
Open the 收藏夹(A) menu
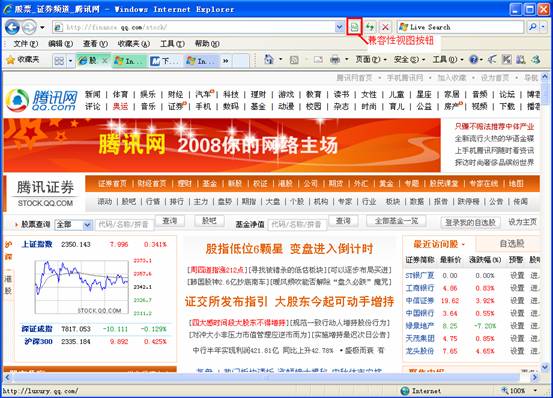[134, 44]
